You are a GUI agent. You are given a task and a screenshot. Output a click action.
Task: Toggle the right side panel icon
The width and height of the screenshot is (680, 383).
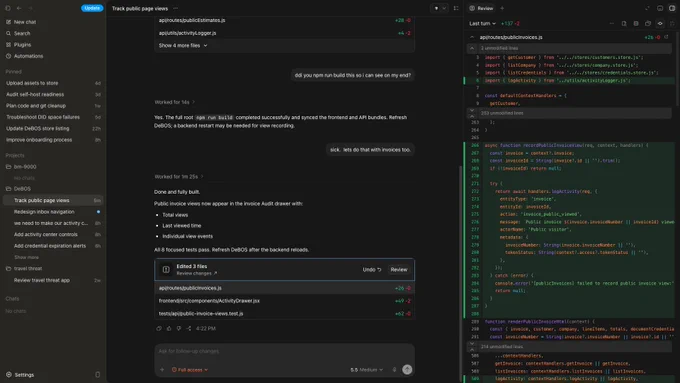point(672,8)
